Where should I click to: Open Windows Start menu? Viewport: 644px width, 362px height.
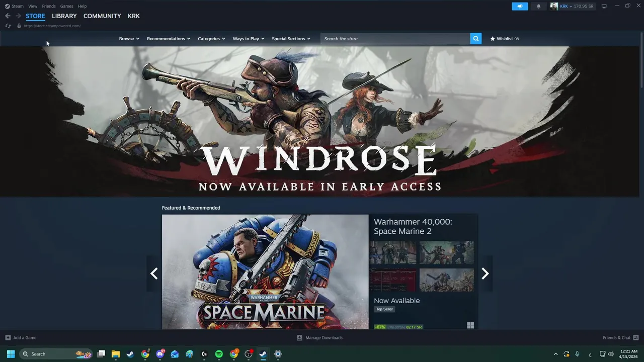coord(11,354)
